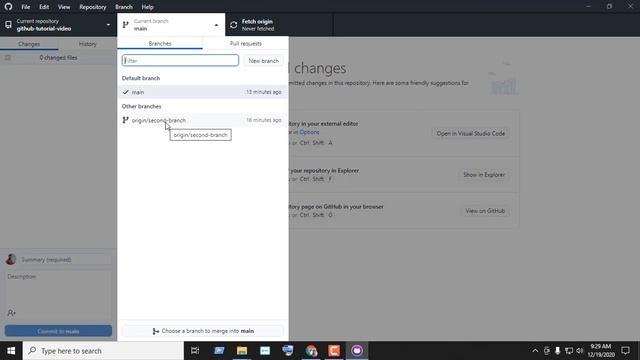Click the Type here to search box
640x360 pixels.
[103, 351]
